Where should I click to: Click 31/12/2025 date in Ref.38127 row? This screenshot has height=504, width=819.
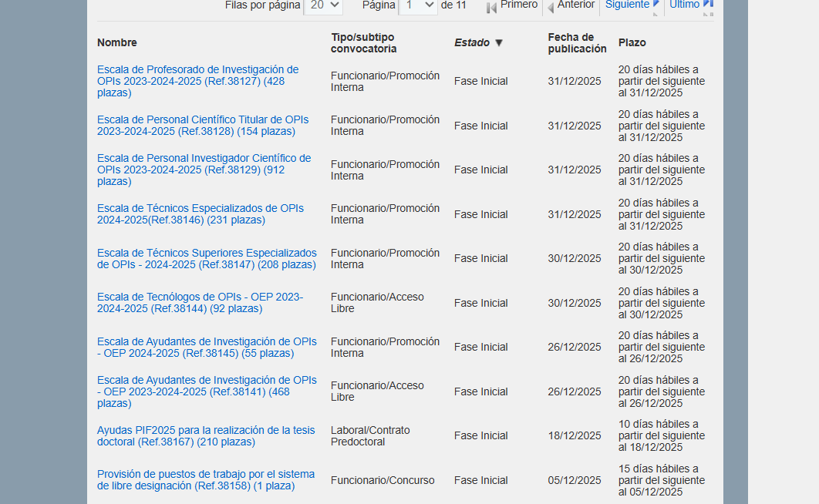575,81
